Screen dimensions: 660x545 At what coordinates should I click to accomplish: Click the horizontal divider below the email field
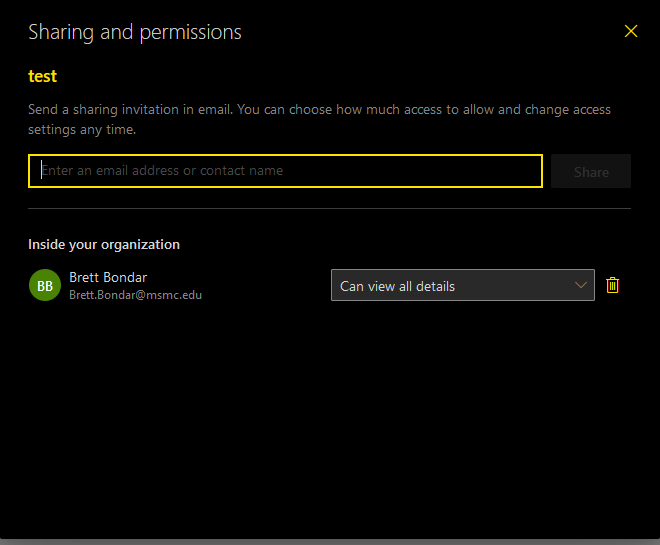pos(329,208)
